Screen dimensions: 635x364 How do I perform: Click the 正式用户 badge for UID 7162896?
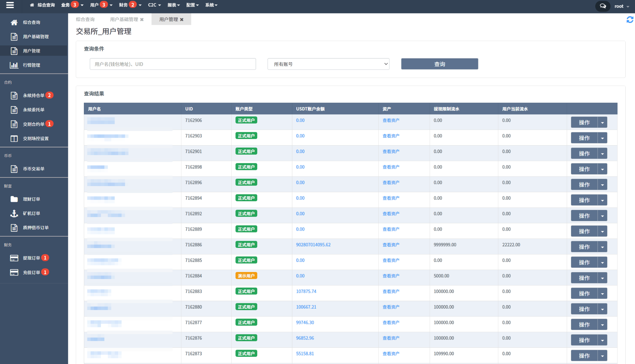[246, 182]
